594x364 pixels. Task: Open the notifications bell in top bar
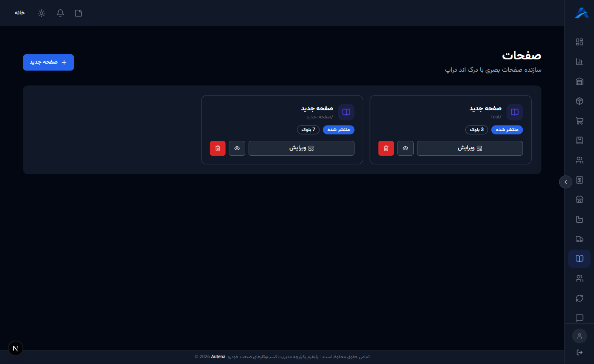(x=60, y=13)
